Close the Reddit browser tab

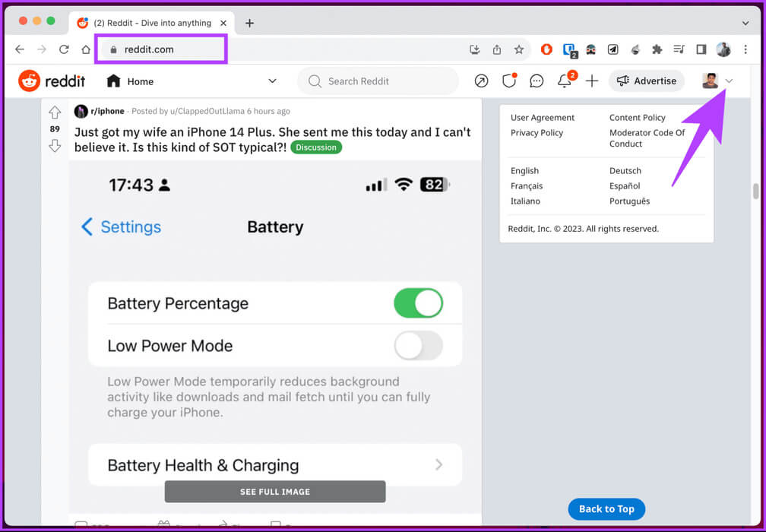(223, 23)
